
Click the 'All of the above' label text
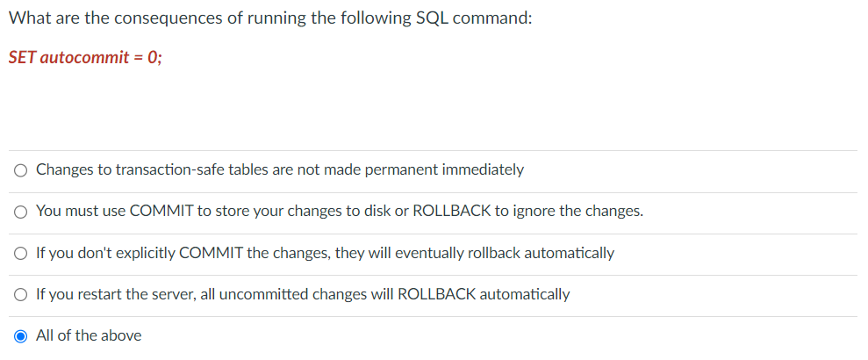[x=88, y=335]
